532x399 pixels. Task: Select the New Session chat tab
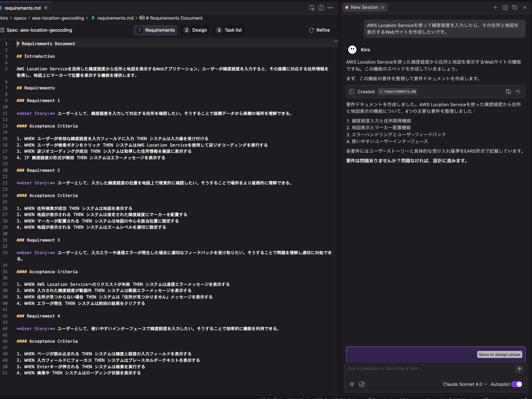(365, 7)
